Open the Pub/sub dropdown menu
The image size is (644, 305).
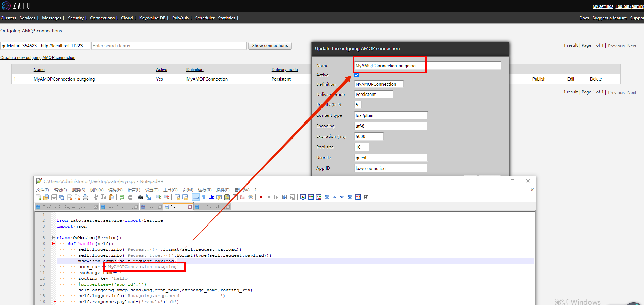tap(182, 18)
